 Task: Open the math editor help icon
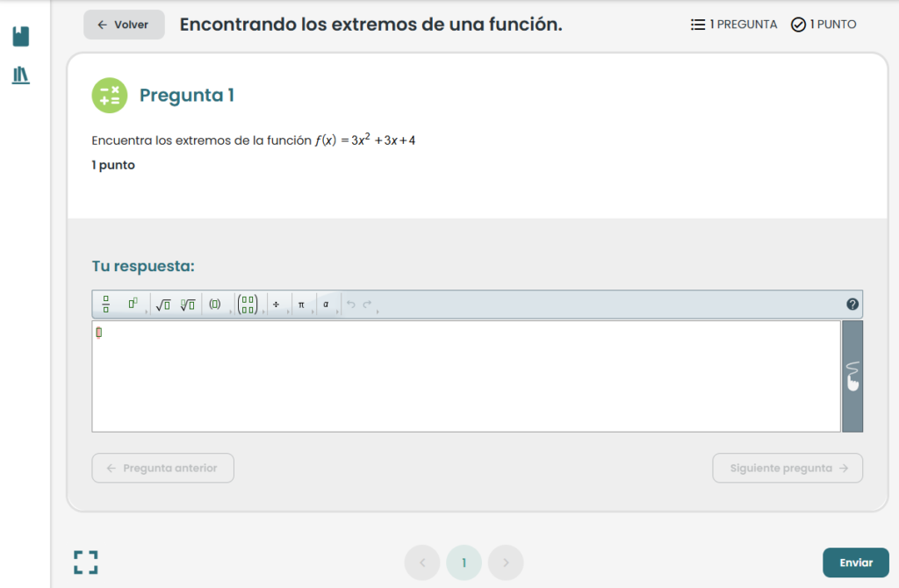point(852,305)
